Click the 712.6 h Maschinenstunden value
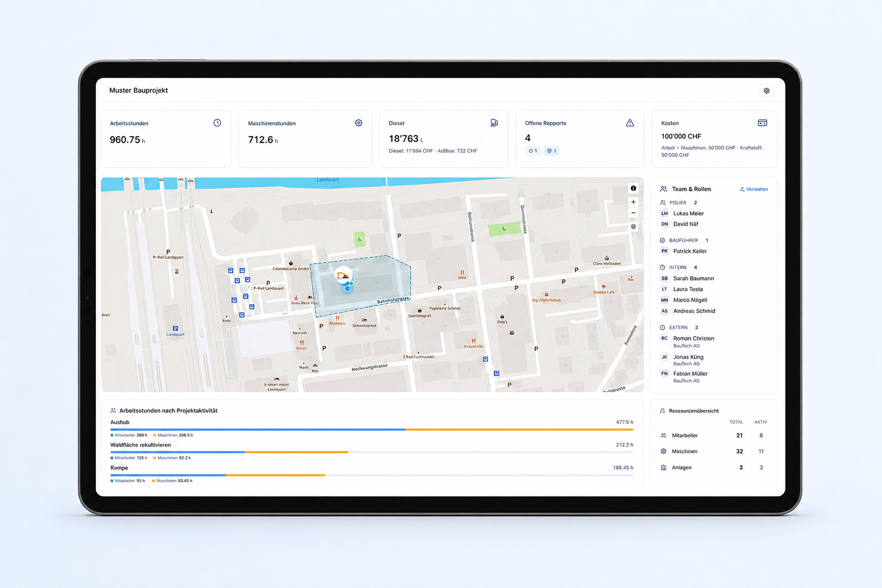 click(x=263, y=140)
